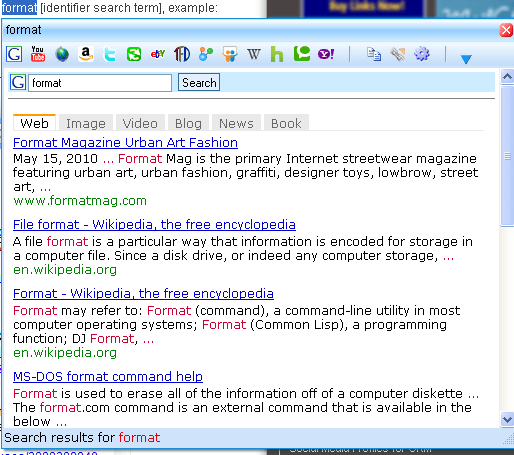Switch to the News tab

pyautogui.click(x=236, y=123)
